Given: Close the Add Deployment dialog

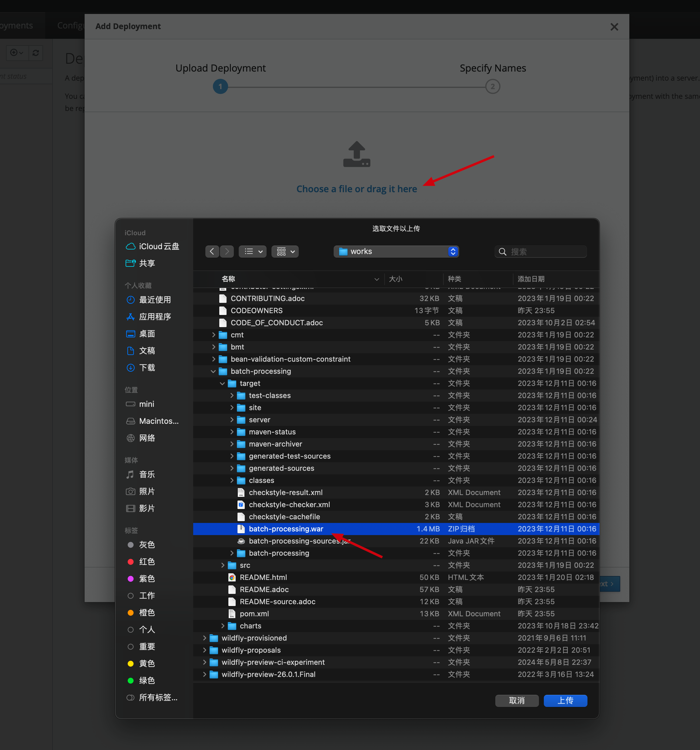Looking at the screenshot, I should point(614,27).
